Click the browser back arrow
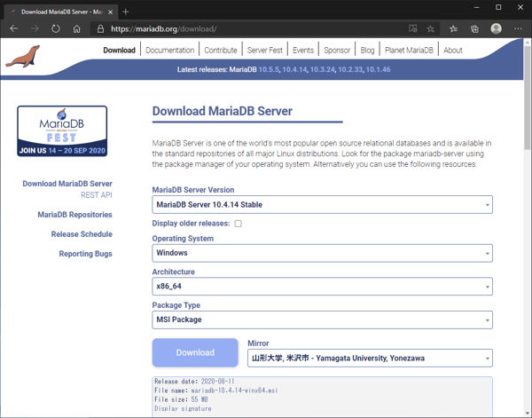The width and height of the screenshot is (532, 418). (14, 29)
